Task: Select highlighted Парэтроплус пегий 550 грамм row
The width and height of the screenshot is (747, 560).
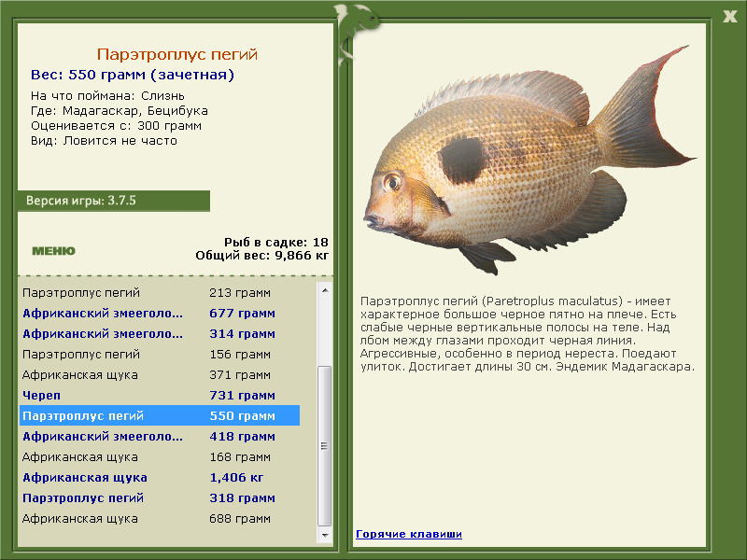Action: (x=160, y=415)
